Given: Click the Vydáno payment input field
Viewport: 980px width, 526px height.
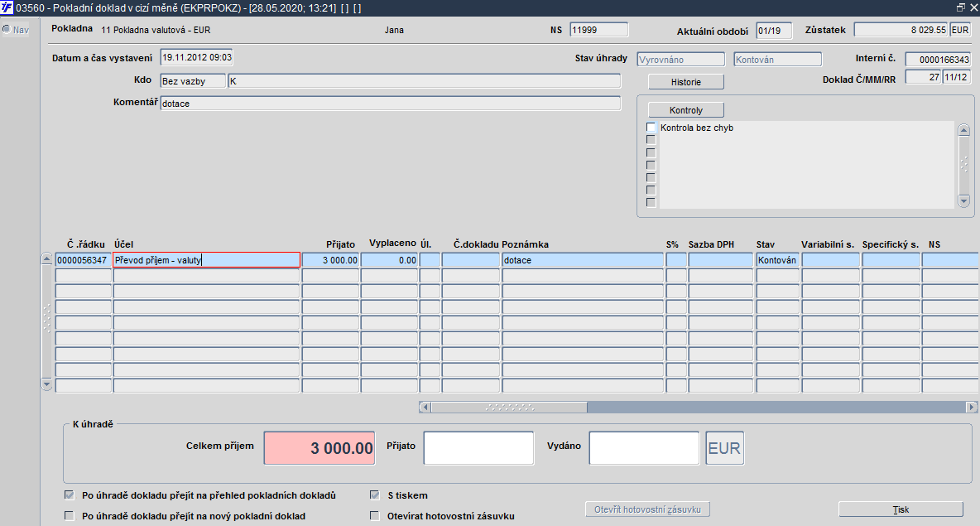Looking at the screenshot, I should [644, 448].
